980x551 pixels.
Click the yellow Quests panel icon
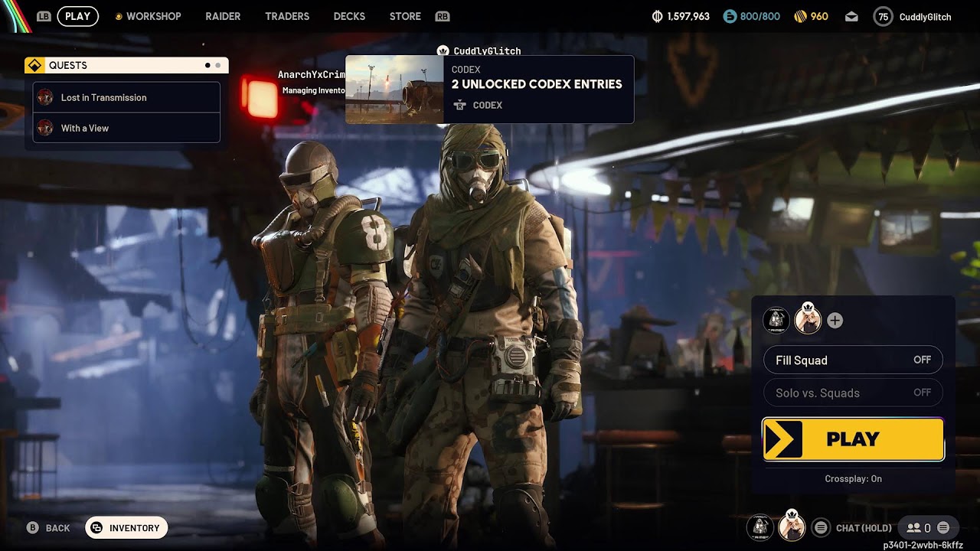click(x=34, y=65)
